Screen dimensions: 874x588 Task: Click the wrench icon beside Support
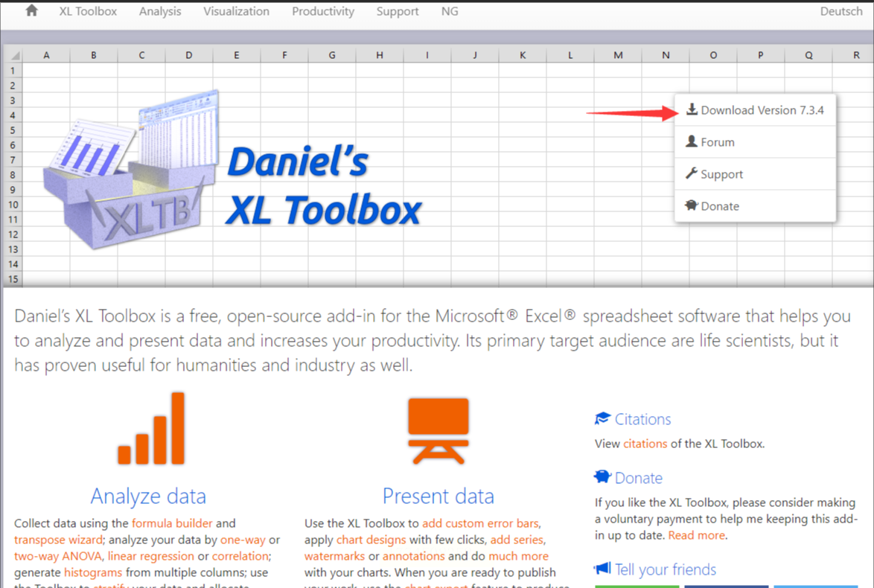[691, 173]
